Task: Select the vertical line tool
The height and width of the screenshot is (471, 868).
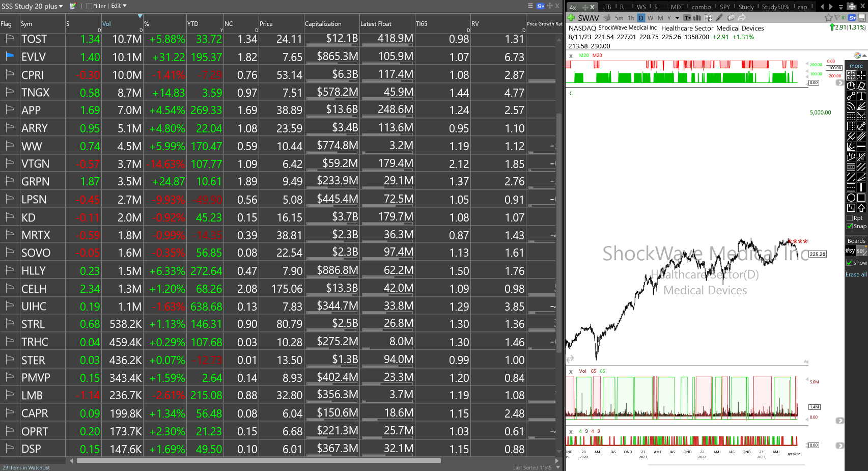Action: 861,187
